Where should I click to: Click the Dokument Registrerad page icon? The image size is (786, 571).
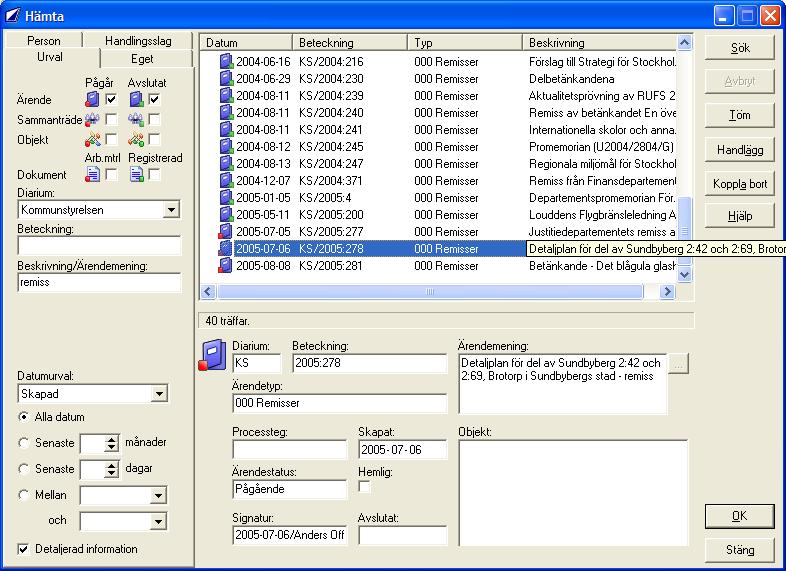136,174
